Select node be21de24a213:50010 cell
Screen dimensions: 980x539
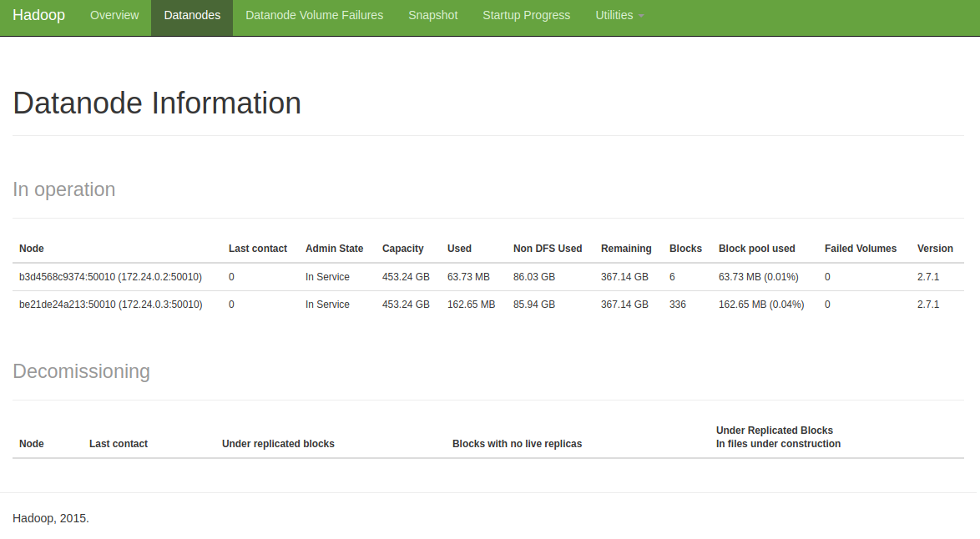tap(111, 305)
